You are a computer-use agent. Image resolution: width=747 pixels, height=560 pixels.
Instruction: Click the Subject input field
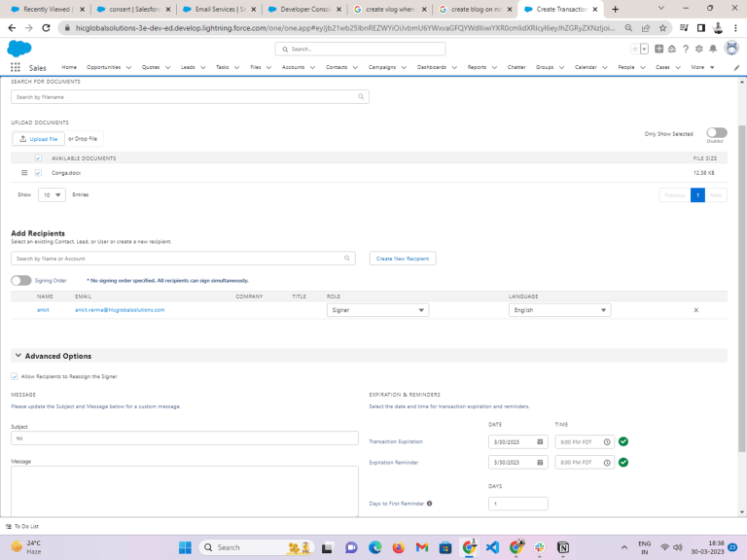pyautogui.click(x=185, y=438)
